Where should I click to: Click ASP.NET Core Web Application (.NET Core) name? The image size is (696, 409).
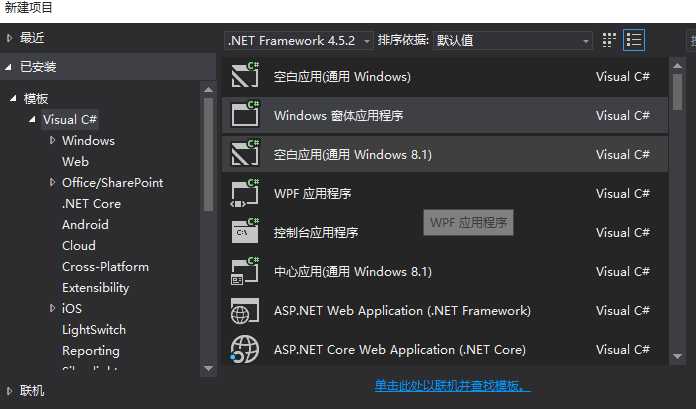coord(399,349)
